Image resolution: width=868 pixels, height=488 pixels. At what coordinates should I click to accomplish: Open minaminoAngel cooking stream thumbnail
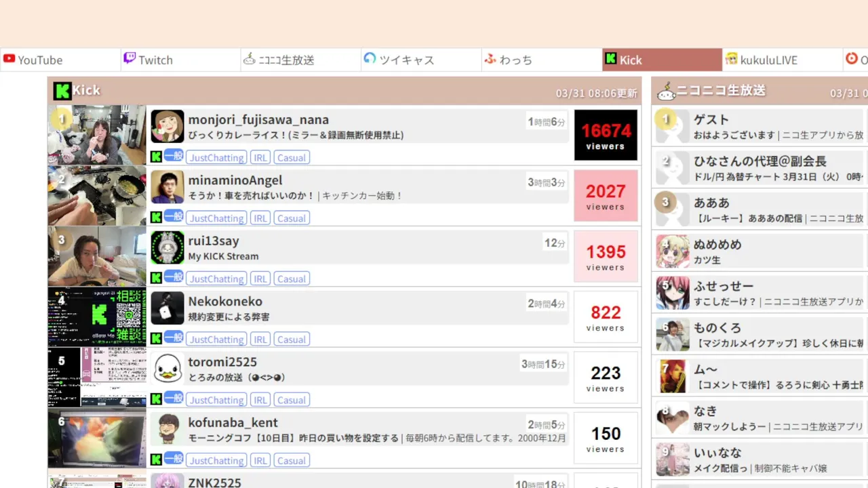tap(97, 195)
